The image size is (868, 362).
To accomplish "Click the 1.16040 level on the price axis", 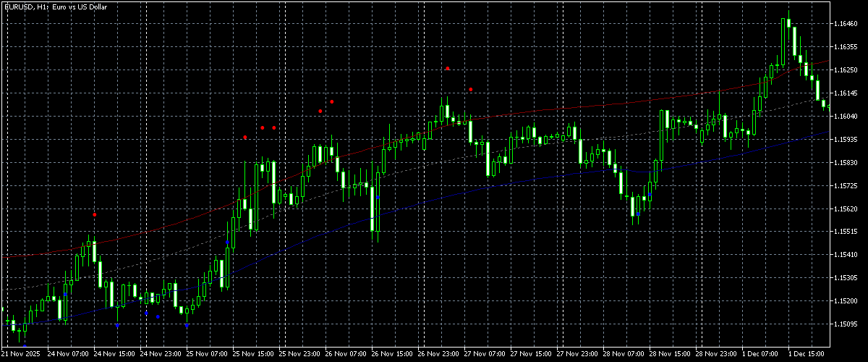I will click(846, 116).
